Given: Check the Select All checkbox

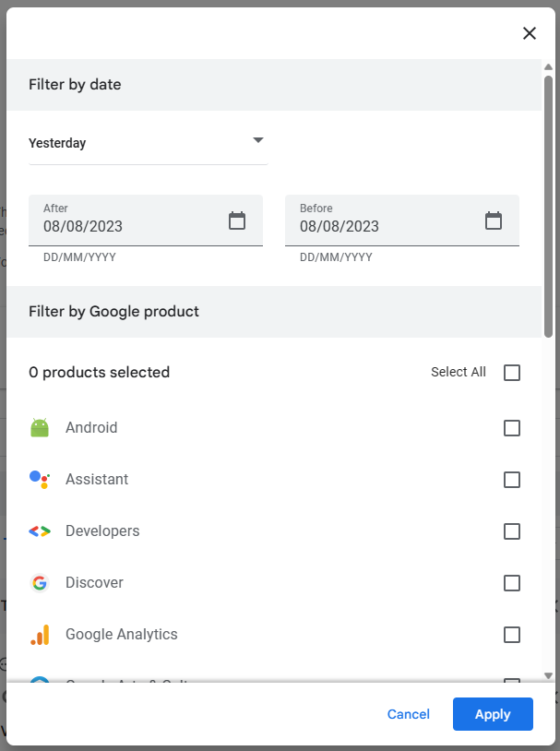Looking at the screenshot, I should point(512,372).
